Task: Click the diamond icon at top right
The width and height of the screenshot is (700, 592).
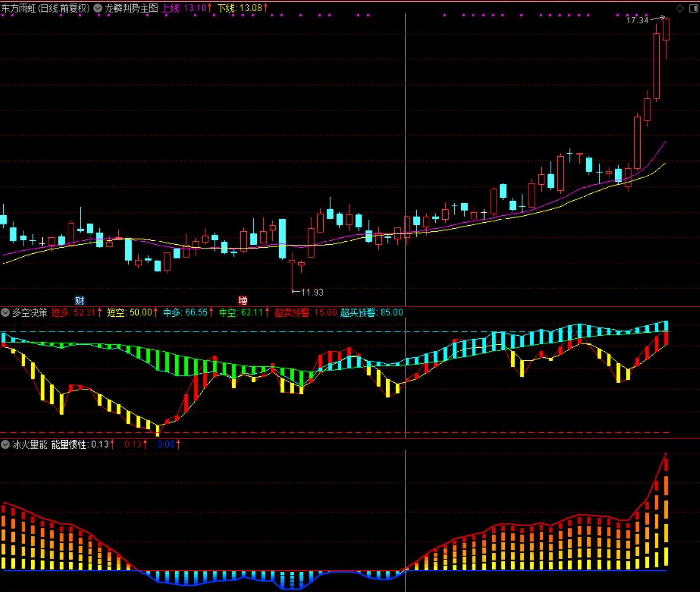Action: point(680,8)
